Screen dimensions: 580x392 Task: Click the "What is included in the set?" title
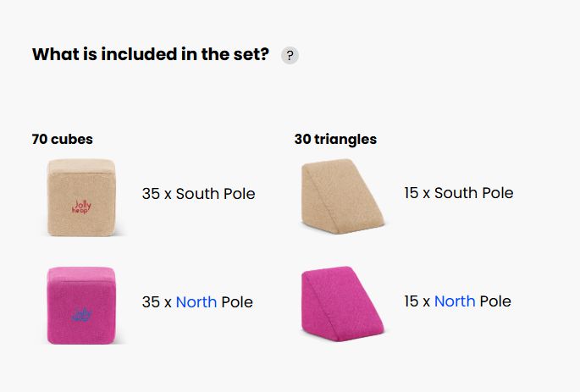click(151, 55)
